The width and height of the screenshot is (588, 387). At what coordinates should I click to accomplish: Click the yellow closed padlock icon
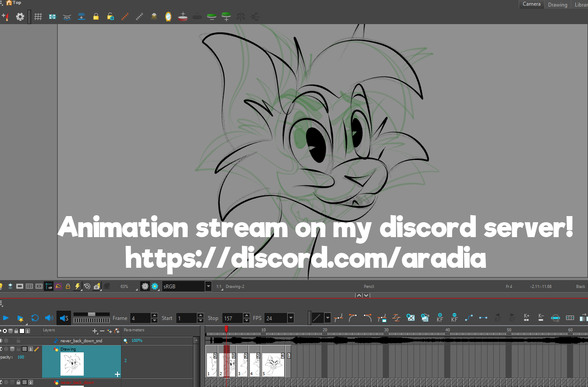tap(96, 17)
